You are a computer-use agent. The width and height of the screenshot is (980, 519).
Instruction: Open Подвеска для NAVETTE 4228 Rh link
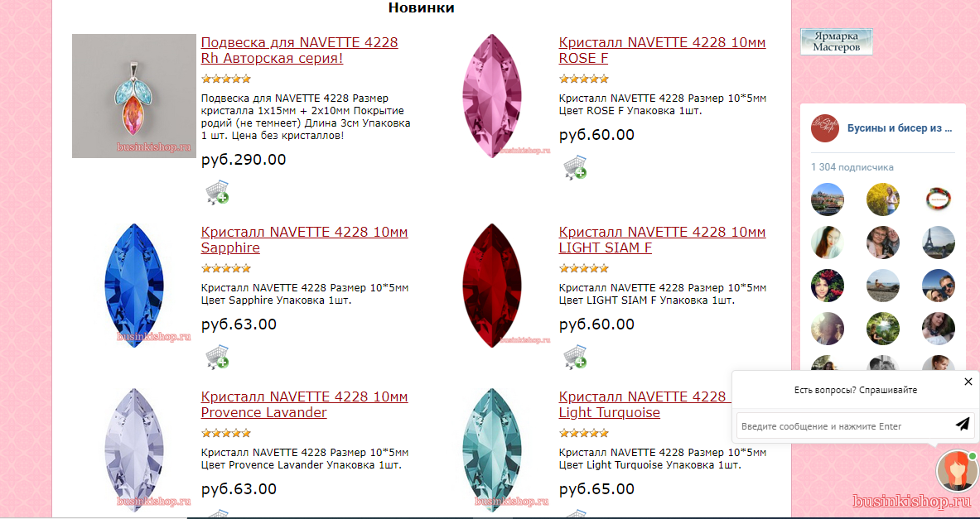pyautogui.click(x=299, y=50)
